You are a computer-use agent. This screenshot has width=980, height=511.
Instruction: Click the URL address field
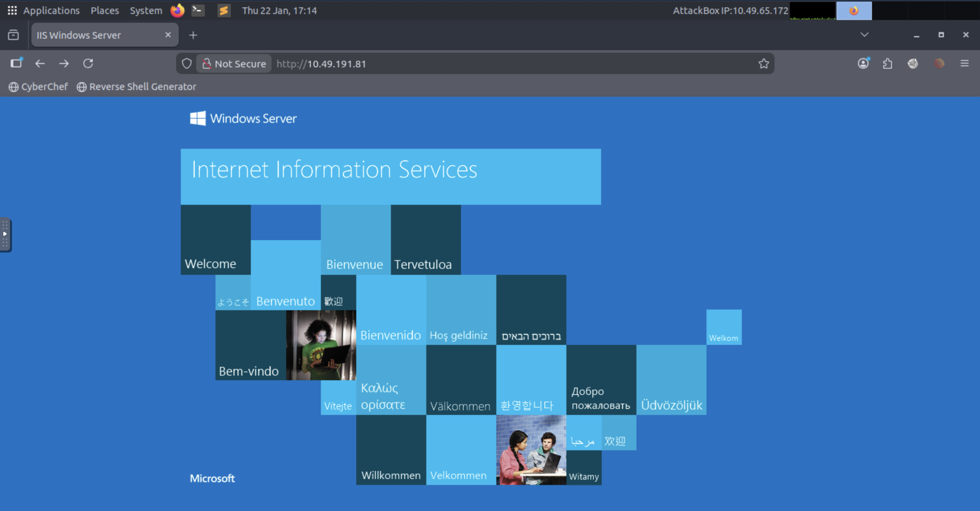(x=495, y=64)
